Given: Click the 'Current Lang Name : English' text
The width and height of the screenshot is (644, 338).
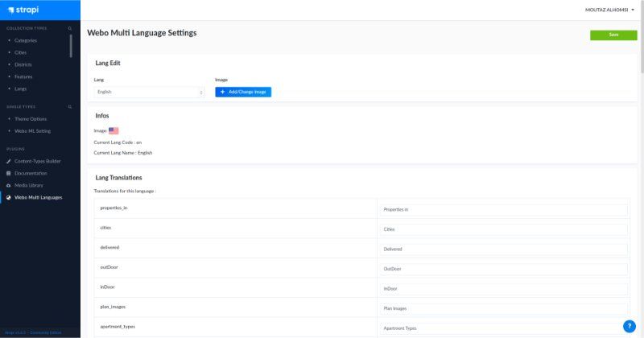Looking at the screenshot, I should pyautogui.click(x=123, y=153).
